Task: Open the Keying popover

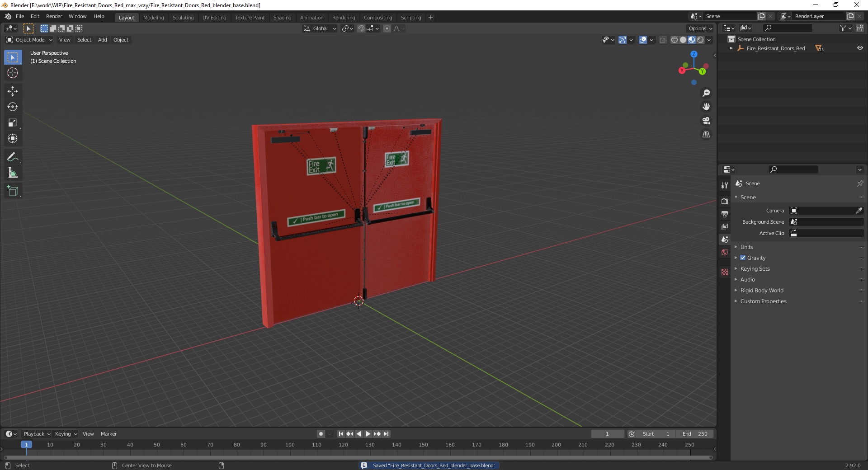Action: (66, 434)
